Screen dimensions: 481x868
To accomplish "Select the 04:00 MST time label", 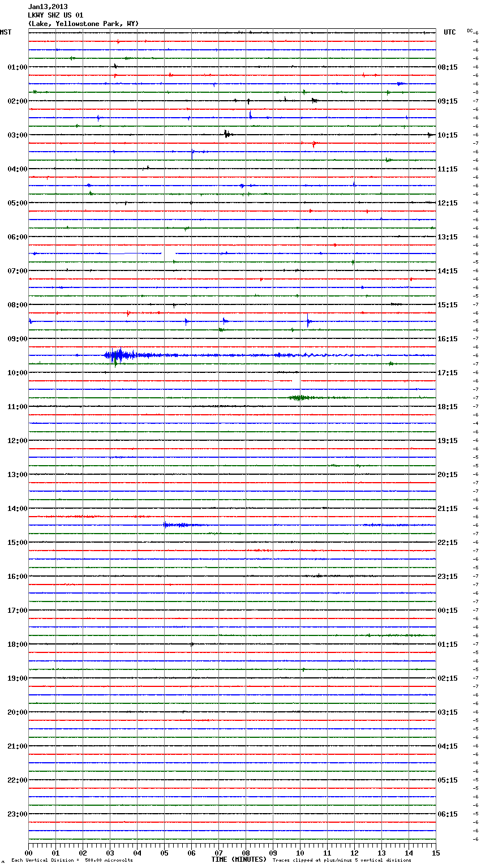I will click(x=18, y=169).
